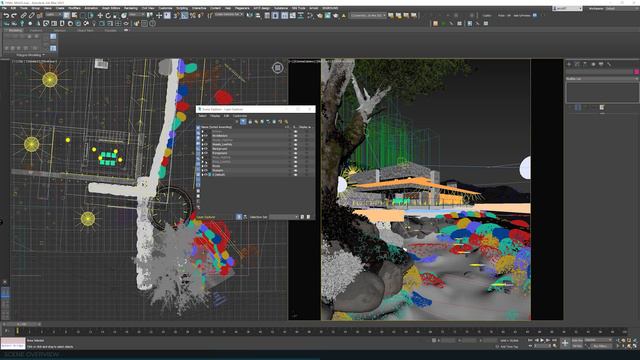Click the Key Filters button
This screenshot has height=360, width=640.
601,346
